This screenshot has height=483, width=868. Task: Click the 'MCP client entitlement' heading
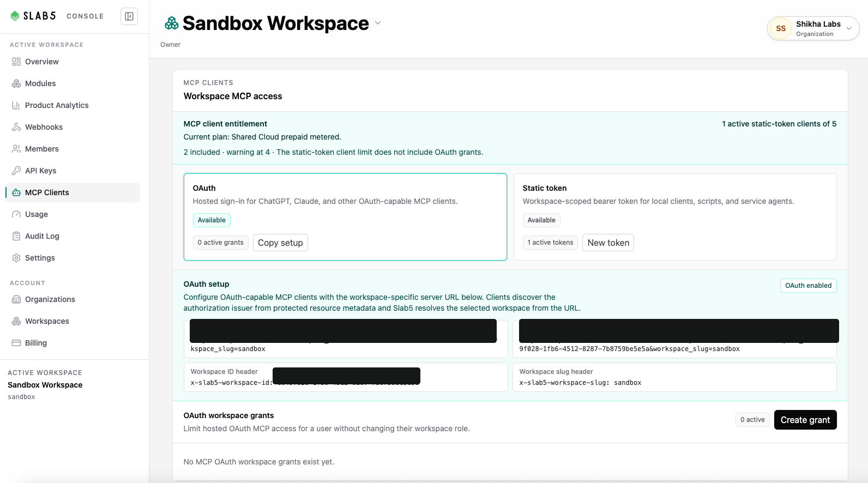[225, 124]
